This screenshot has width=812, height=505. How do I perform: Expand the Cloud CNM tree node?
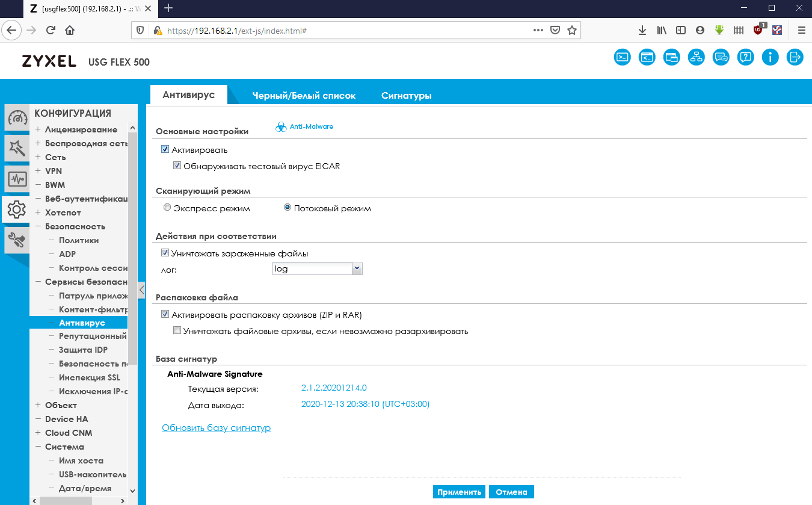38,433
